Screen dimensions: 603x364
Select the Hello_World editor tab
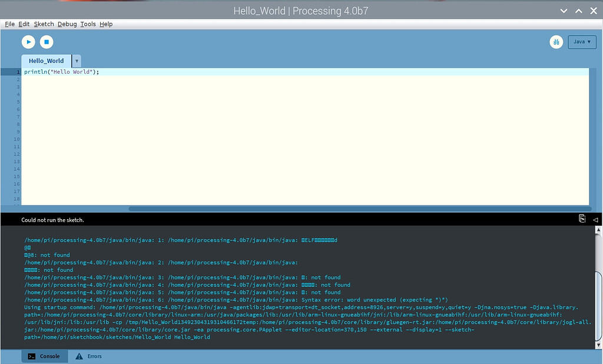(45, 61)
